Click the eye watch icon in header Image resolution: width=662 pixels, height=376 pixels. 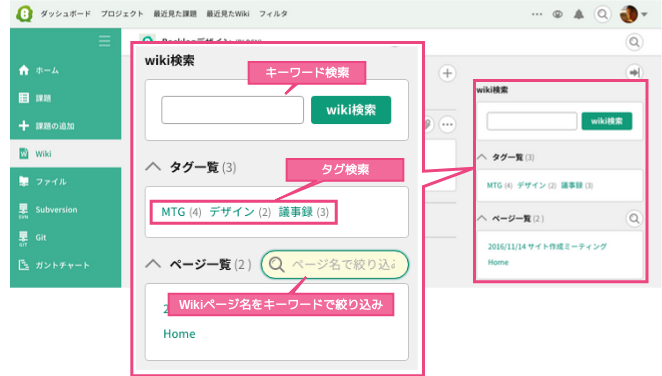pos(558,14)
